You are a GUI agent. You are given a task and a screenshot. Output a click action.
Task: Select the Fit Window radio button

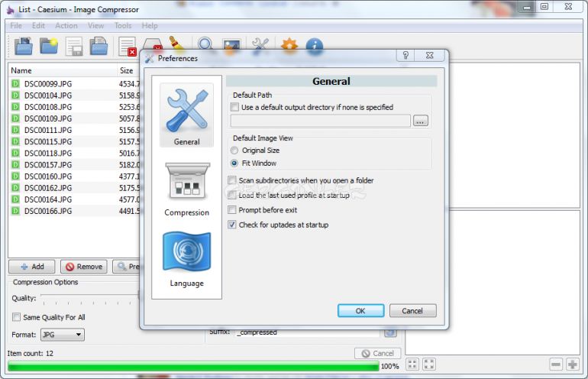pos(234,164)
